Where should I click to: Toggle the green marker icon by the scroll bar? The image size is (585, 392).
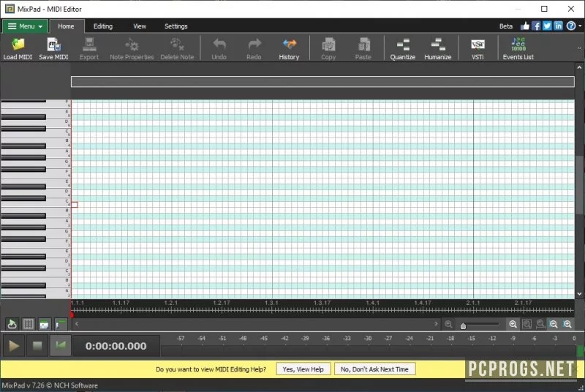point(61,324)
